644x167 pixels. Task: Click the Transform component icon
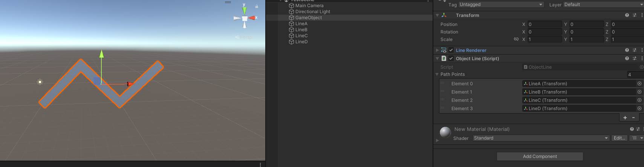444,15
